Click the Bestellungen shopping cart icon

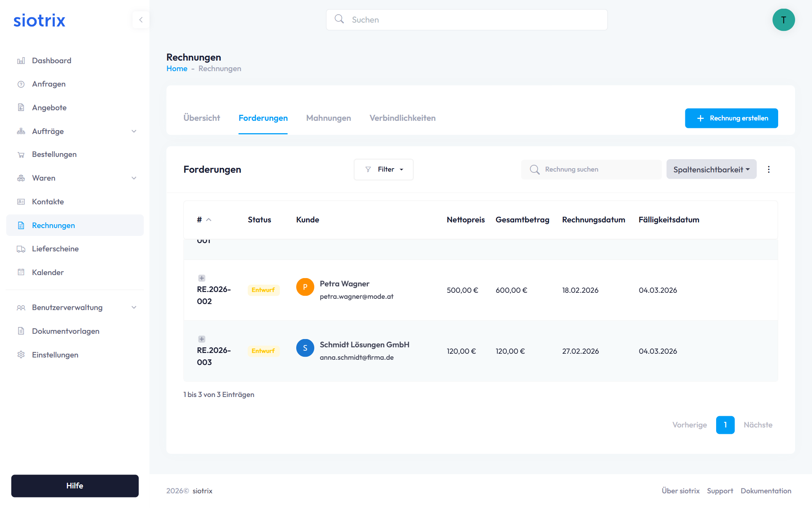click(x=21, y=155)
